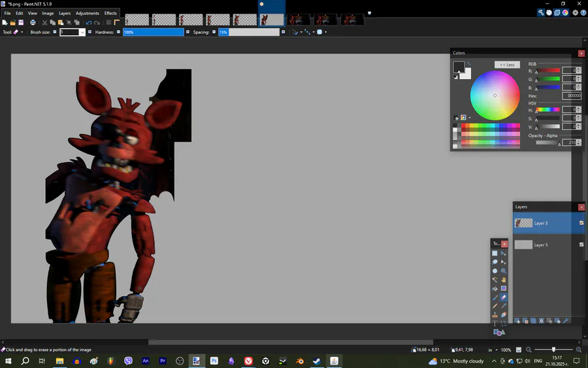This screenshot has width=588, height=368.
Task: Click the zoom out magnifier in status bar
Action: pos(529,350)
